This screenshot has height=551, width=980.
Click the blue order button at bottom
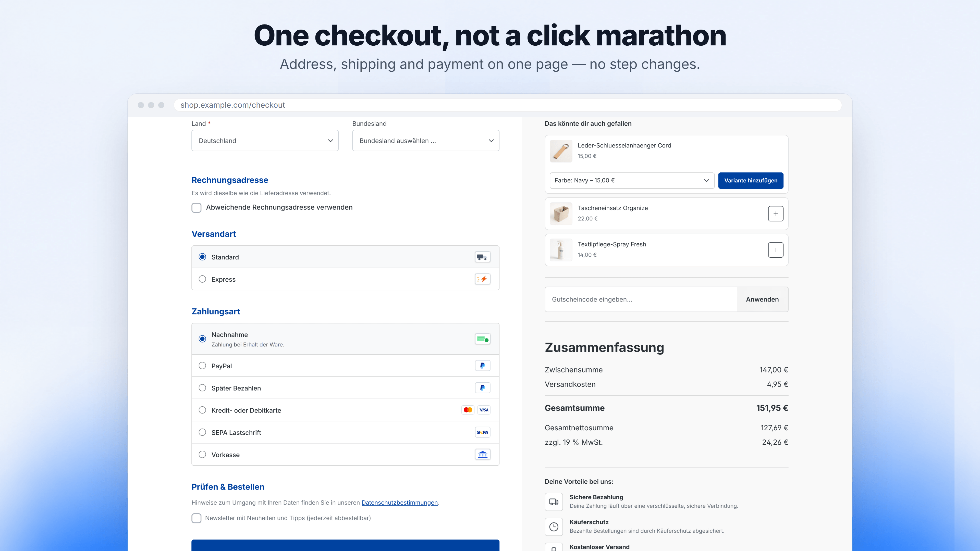click(x=345, y=545)
